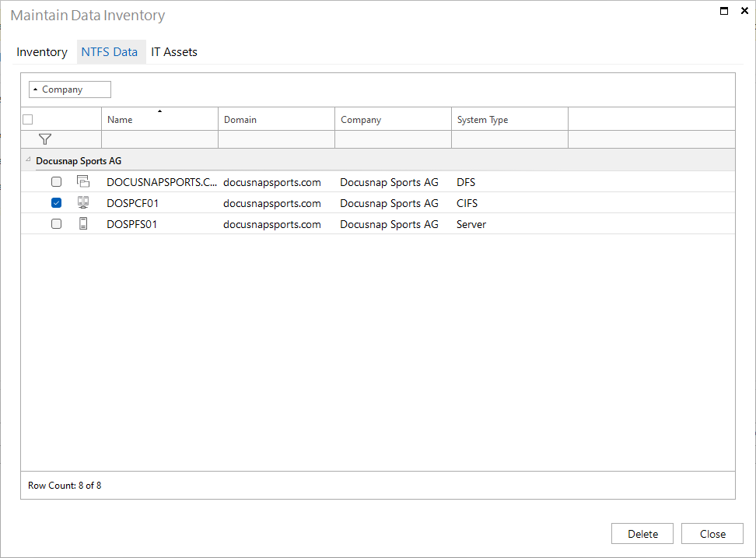The width and height of the screenshot is (756, 558).
Task: Click the DFS system icon beside DOCUSNAPSPORTS.C...
Action: point(83,181)
